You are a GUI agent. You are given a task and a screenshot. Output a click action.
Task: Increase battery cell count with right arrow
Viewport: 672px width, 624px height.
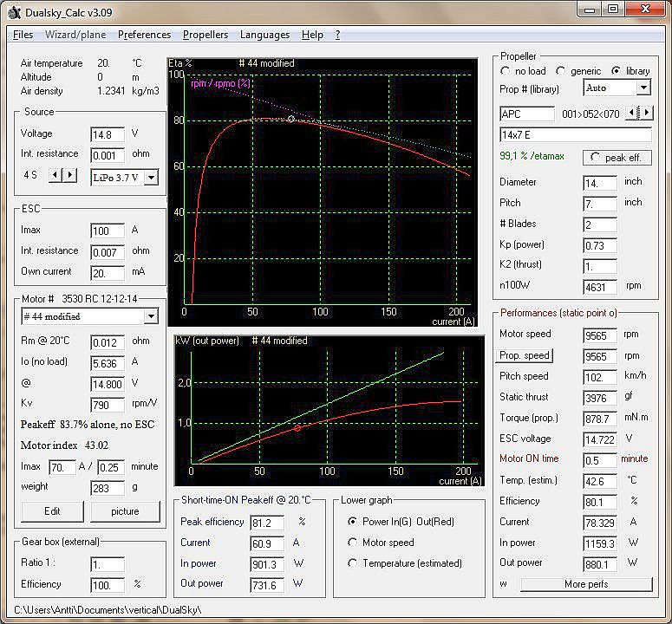(x=69, y=176)
